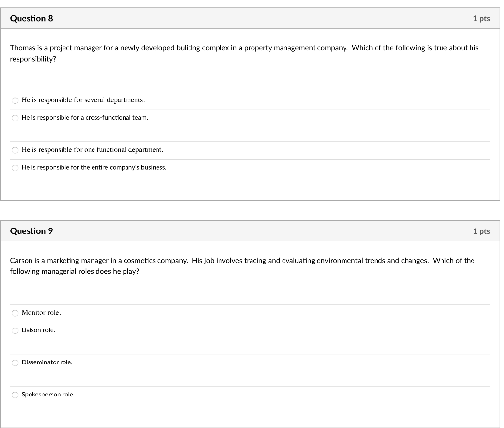Select "He is responsible for one functional department"
Image resolution: width=504 pixels, height=428 pixels.
(15, 150)
